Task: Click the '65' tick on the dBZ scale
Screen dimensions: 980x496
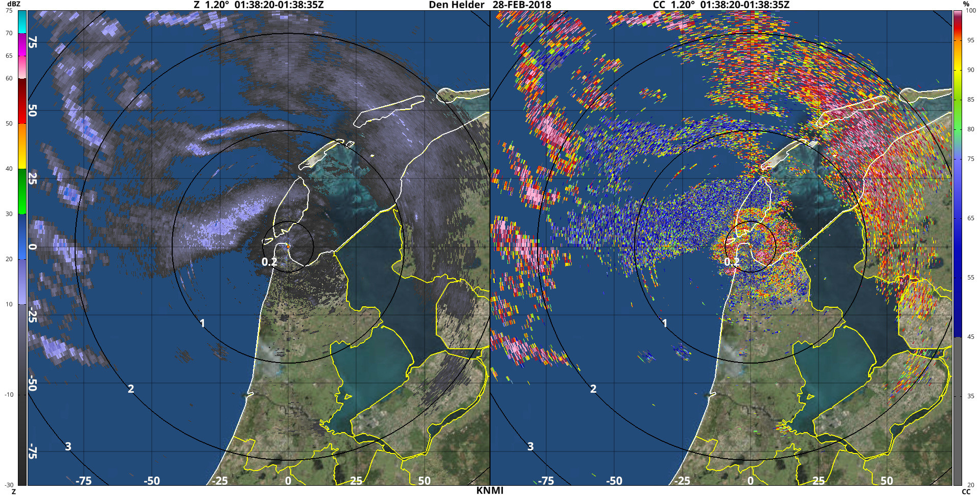Action: pos(9,56)
